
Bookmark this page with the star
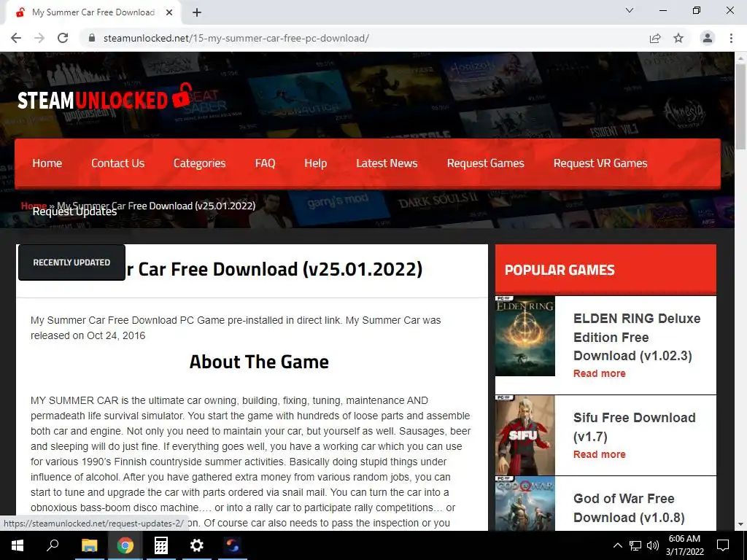pos(678,38)
